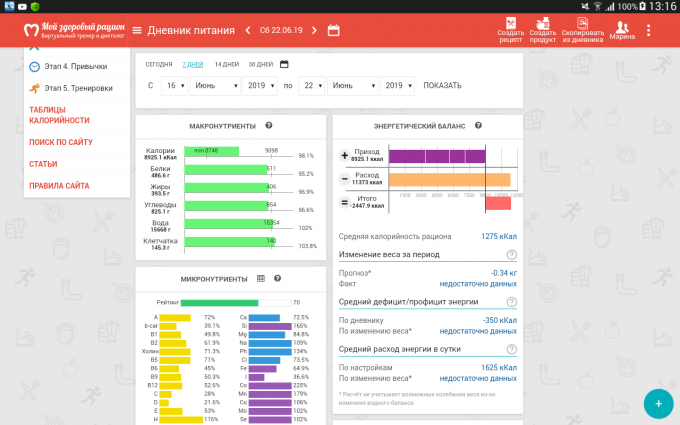Open the hamburger menu next to Дневник питания
680x425 pixels.
(x=137, y=30)
